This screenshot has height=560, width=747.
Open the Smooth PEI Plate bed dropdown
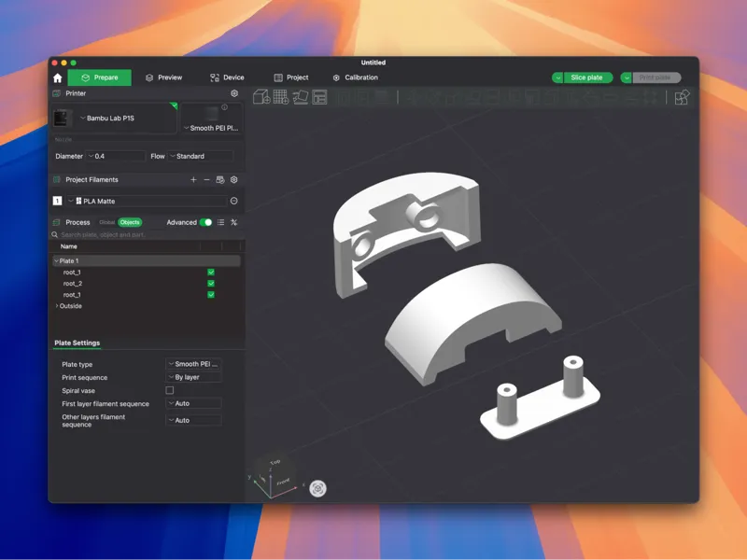click(x=212, y=128)
